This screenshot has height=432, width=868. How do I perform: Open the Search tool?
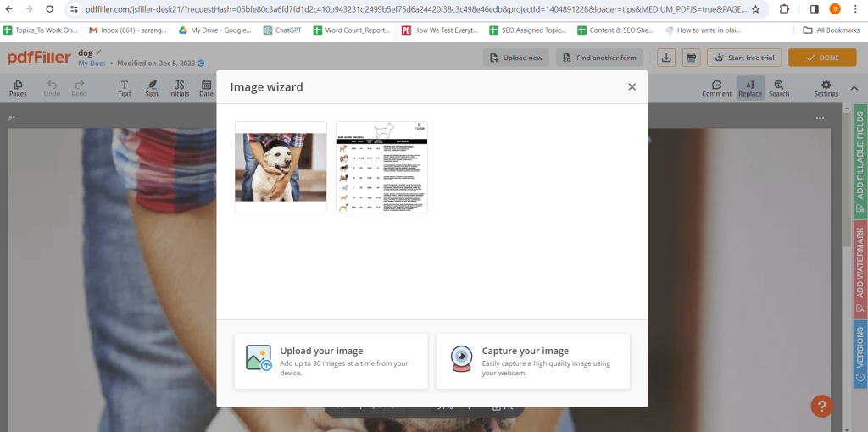pyautogui.click(x=779, y=88)
